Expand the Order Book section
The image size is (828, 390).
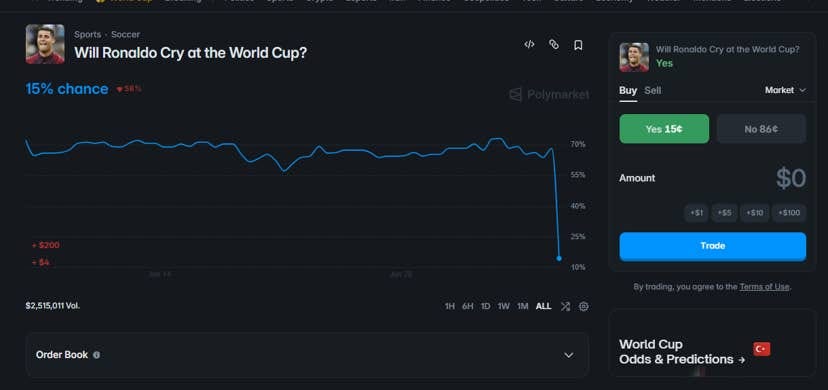point(307,355)
